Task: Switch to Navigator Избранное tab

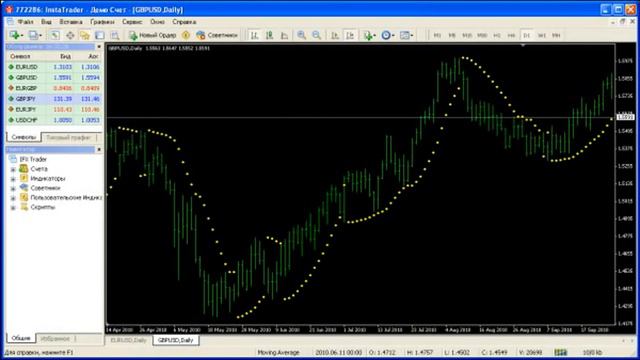Action: tap(55, 338)
